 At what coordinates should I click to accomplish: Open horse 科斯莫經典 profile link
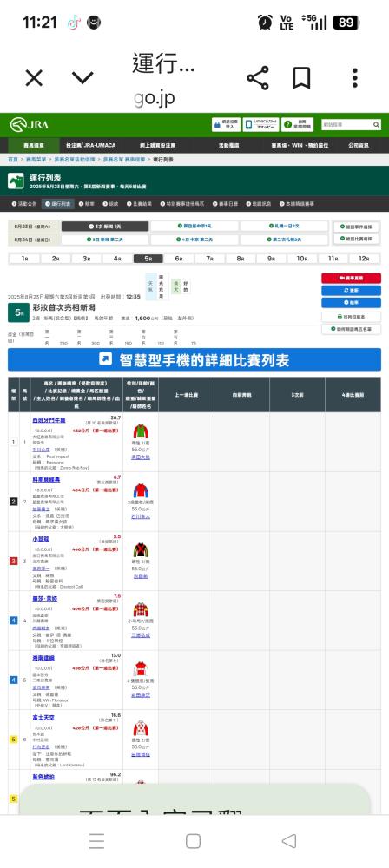[46, 479]
